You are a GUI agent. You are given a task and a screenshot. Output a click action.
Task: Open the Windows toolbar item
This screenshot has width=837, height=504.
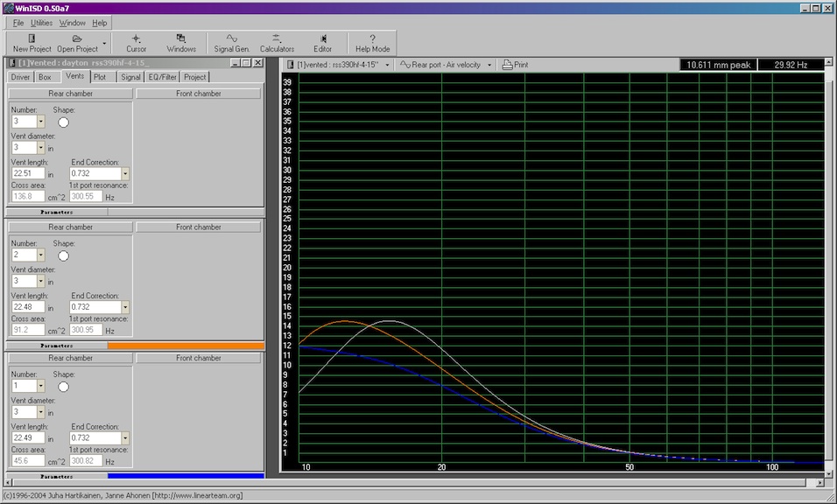tap(181, 43)
